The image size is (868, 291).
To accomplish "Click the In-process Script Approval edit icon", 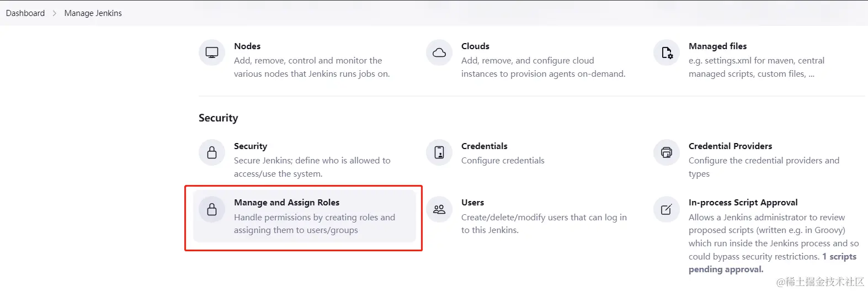I will click(667, 209).
